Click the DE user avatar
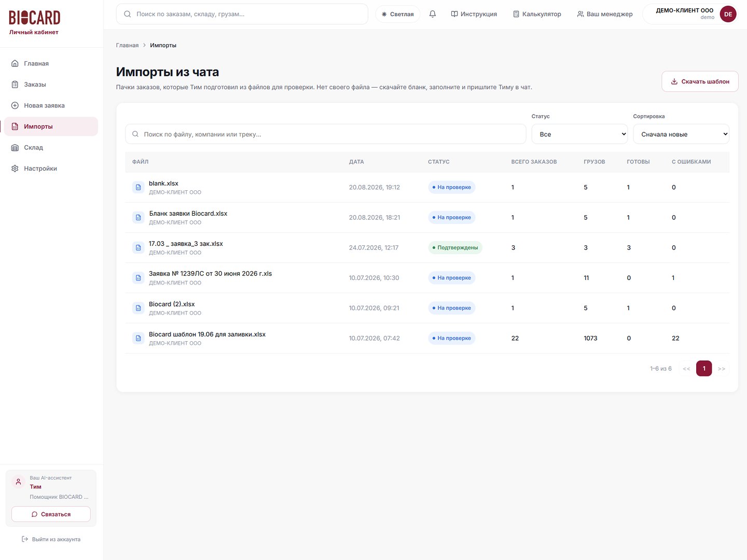Screen dimensions: 747x560 click(728, 14)
